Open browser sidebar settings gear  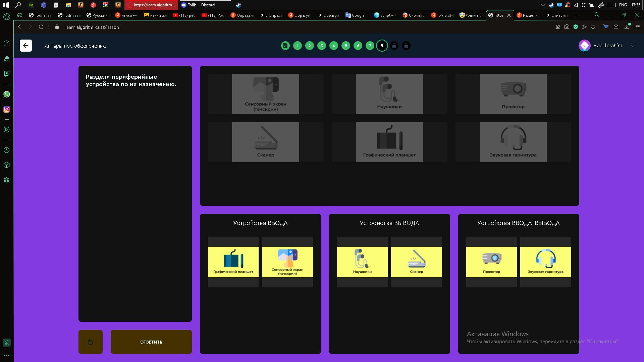(x=6, y=180)
